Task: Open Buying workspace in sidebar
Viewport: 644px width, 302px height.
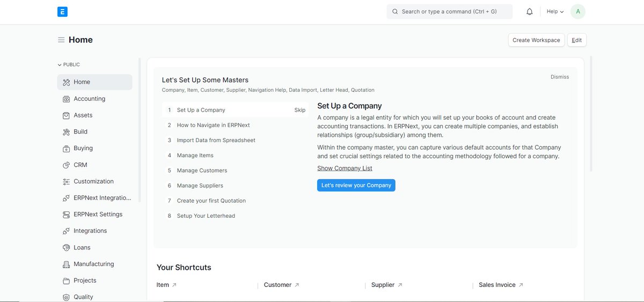Action: click(x=94, y=148)
